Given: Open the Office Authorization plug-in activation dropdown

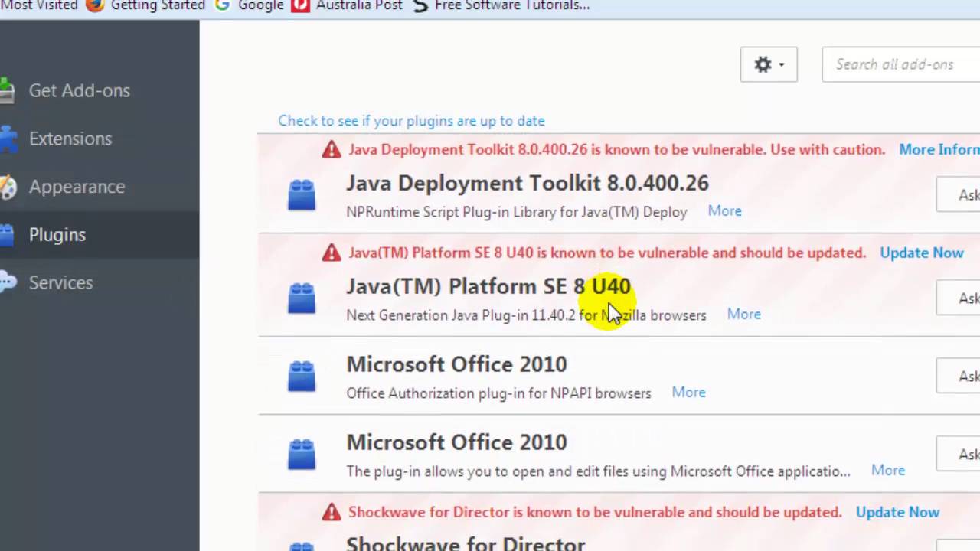Looking at the screenshot, I should pos(959,376).
